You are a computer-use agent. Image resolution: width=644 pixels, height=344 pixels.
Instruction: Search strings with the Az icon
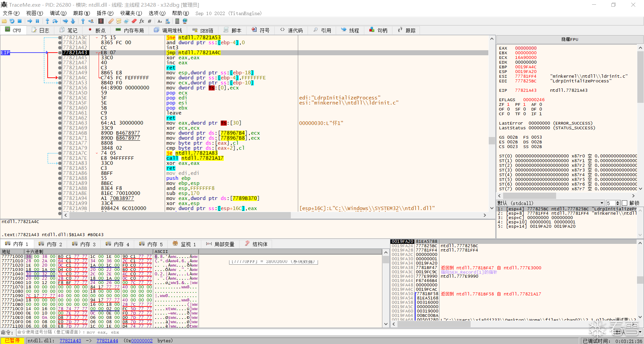pyautogui.click(x=160, y=21)
